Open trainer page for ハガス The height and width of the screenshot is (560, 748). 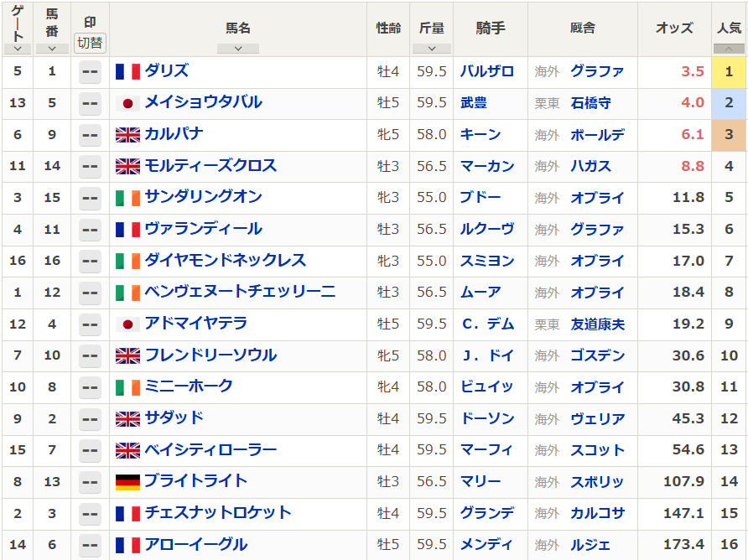591,167
